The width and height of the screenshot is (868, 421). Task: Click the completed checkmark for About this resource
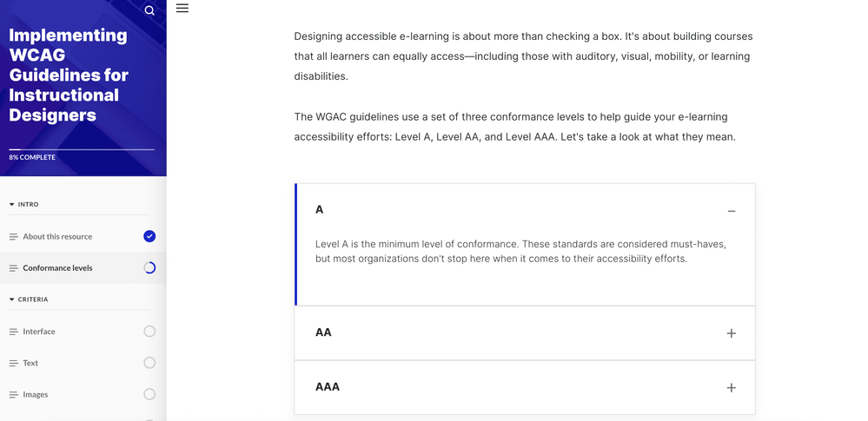tap(149, 236)
